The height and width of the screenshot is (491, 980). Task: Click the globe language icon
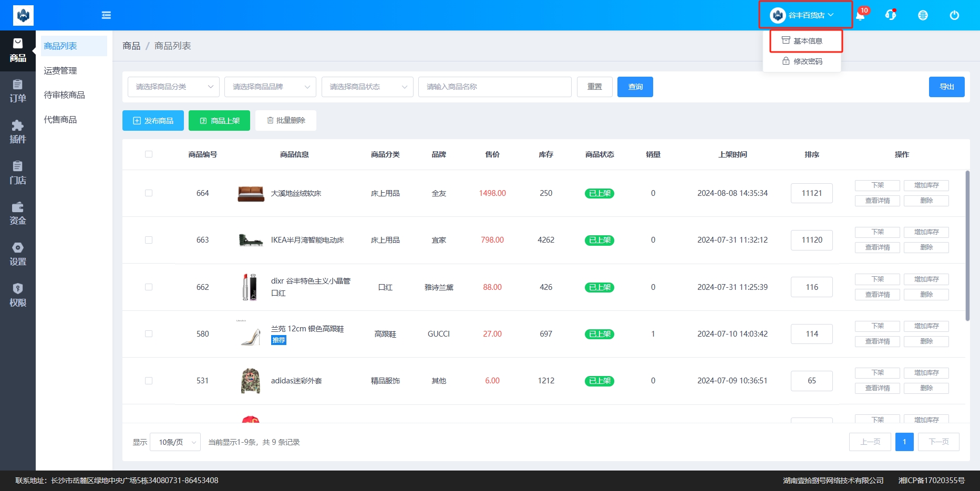(923, 15)
